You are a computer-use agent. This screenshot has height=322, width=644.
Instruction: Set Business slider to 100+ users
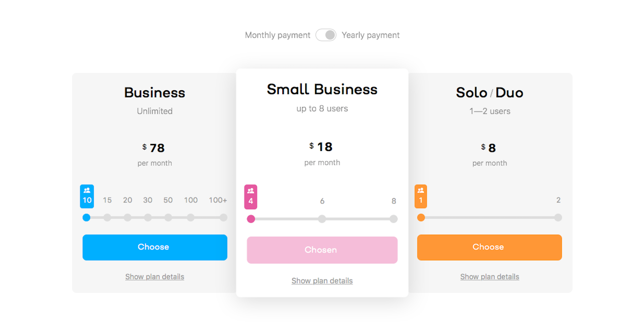(223, 217)
